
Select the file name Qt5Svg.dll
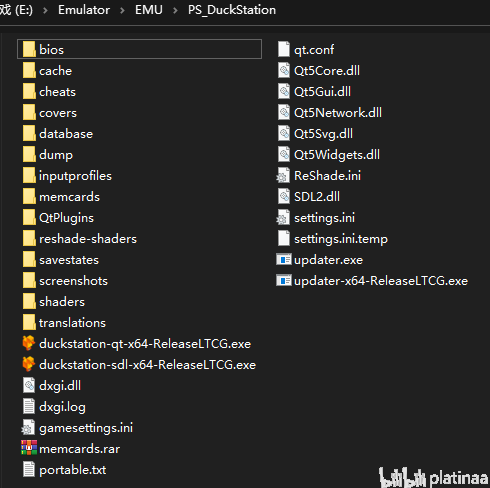323,134
